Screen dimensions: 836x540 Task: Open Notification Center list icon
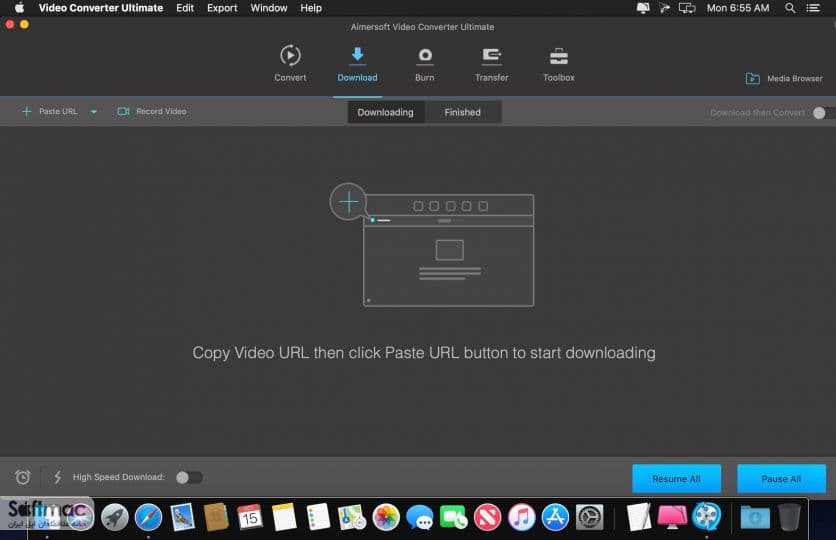pyautogui.click(x=813, y=8)
